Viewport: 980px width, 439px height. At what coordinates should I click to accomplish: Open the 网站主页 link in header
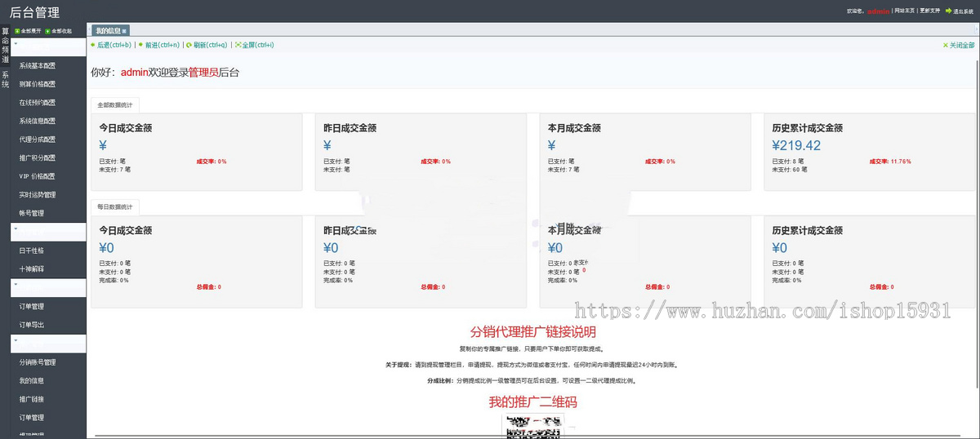point(904,11)
